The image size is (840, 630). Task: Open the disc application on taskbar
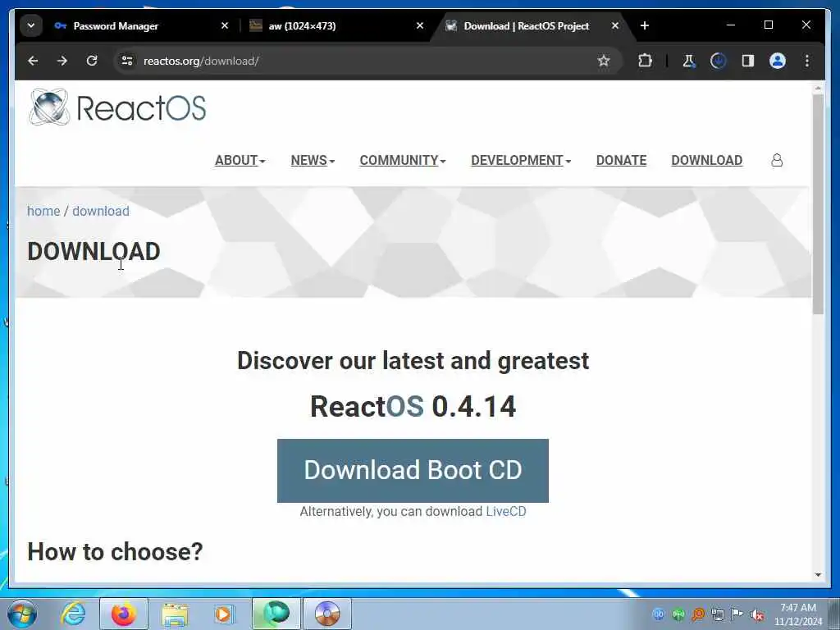tap(327, 614)
